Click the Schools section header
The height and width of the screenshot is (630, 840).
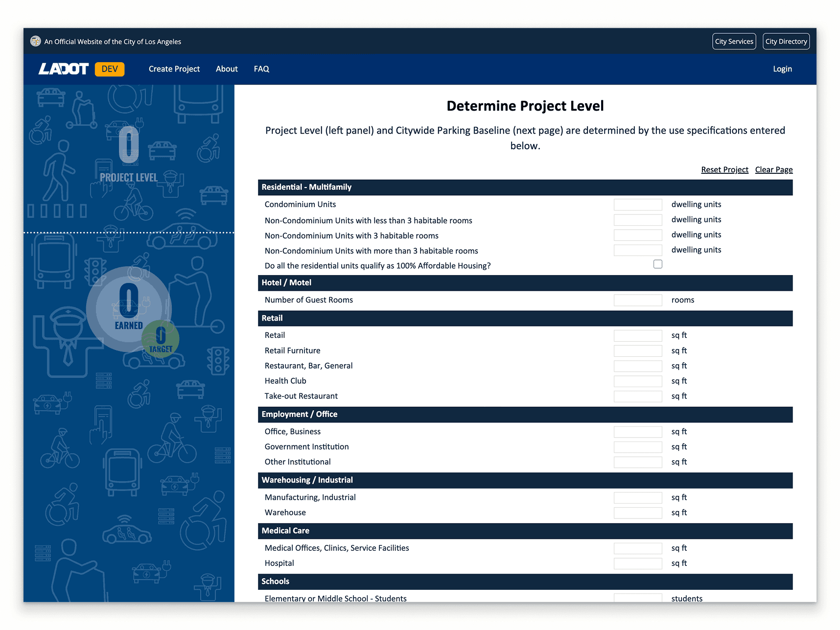[x=525, y=582]
